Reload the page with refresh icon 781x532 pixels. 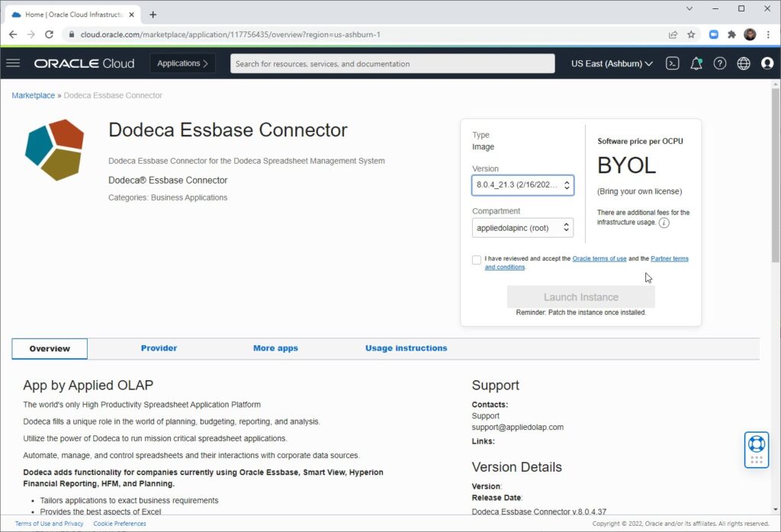[x=49, y=34]
